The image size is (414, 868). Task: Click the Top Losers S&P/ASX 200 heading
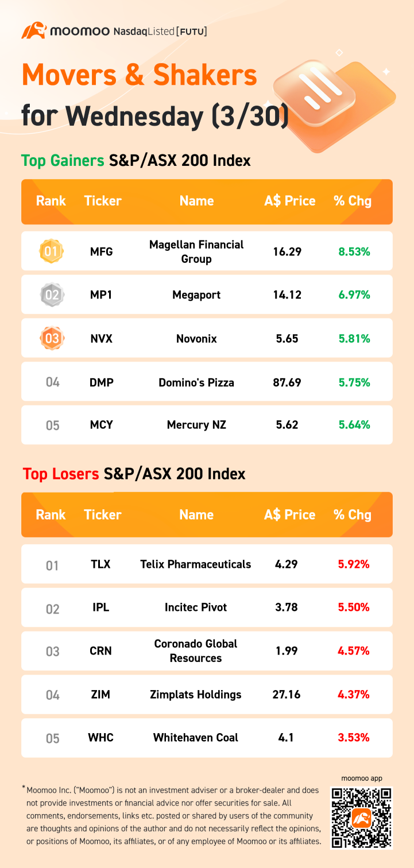(x=134, y=474)
